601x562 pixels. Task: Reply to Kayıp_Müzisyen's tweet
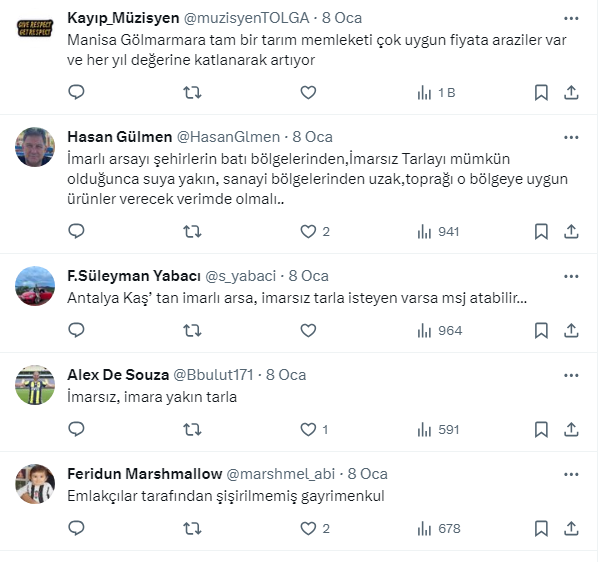tap(76, 92)
